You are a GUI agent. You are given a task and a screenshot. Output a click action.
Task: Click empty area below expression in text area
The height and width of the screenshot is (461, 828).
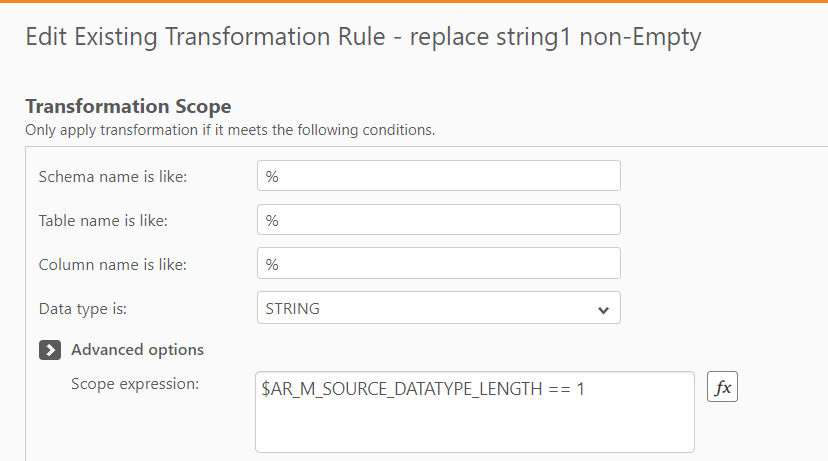(x=474, y=428)
